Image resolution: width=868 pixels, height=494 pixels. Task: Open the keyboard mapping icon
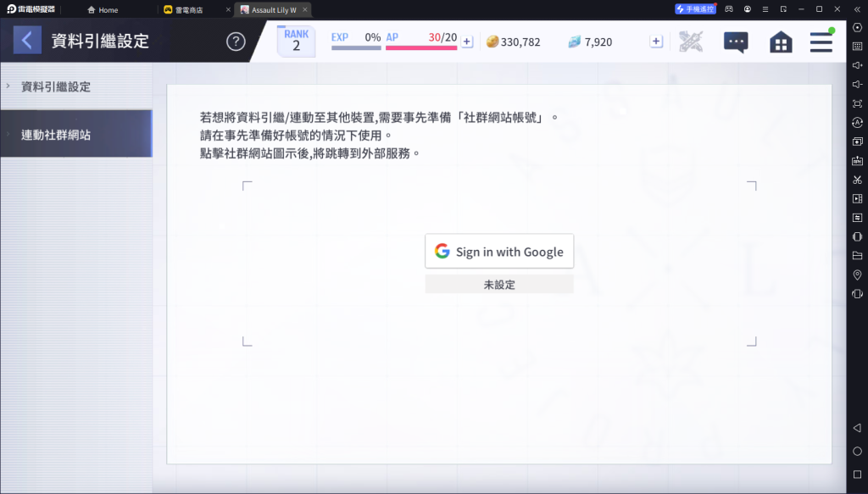click(858, 47)
